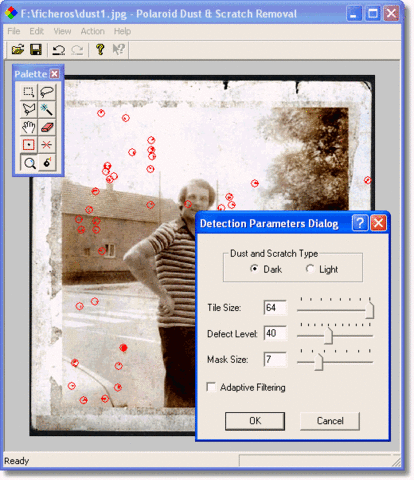The image size is (414, 480).
Task: Click the Save floppy disk icon
Action: [x=36, y=50]
